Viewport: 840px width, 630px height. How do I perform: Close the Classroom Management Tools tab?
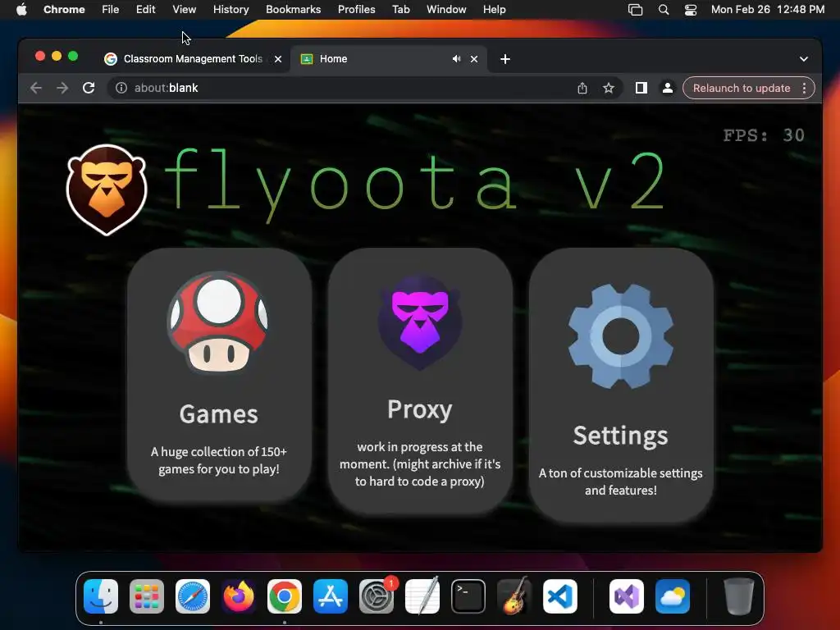pyautogui.click(x=278, y=59)
